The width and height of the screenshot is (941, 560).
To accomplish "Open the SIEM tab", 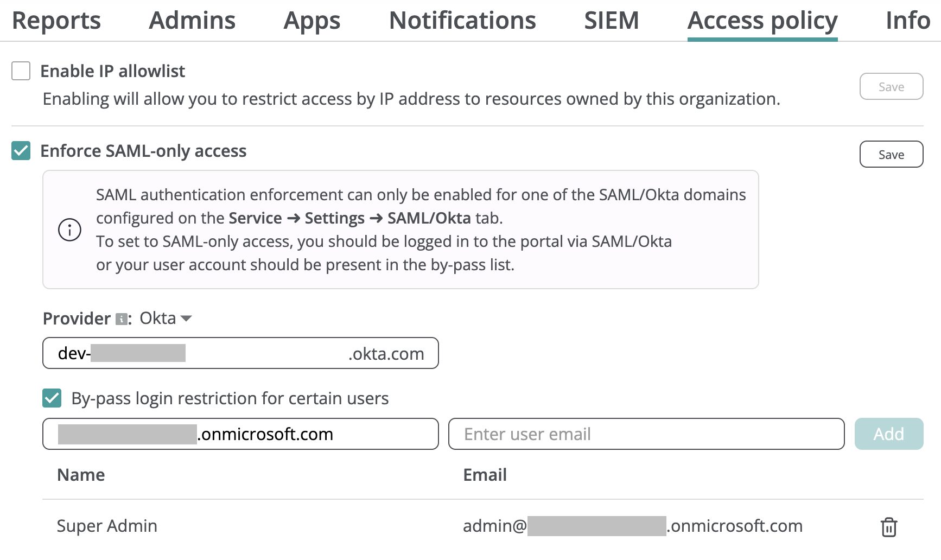I will click(611, 21).
